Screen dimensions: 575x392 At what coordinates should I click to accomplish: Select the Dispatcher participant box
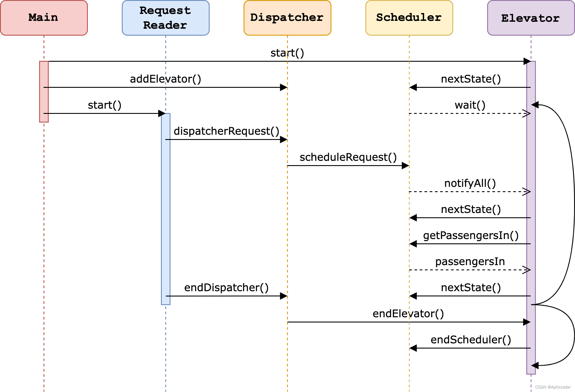[287, 18]
